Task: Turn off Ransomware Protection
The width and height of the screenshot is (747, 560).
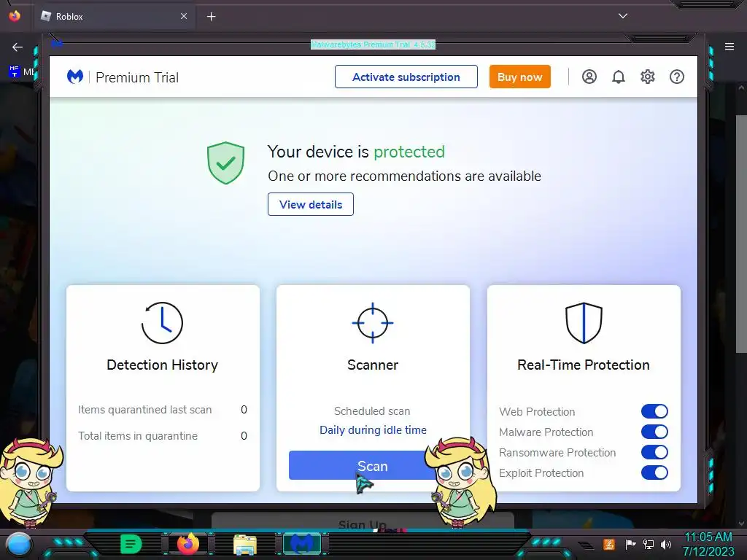Action: click(x=654, y=452)
